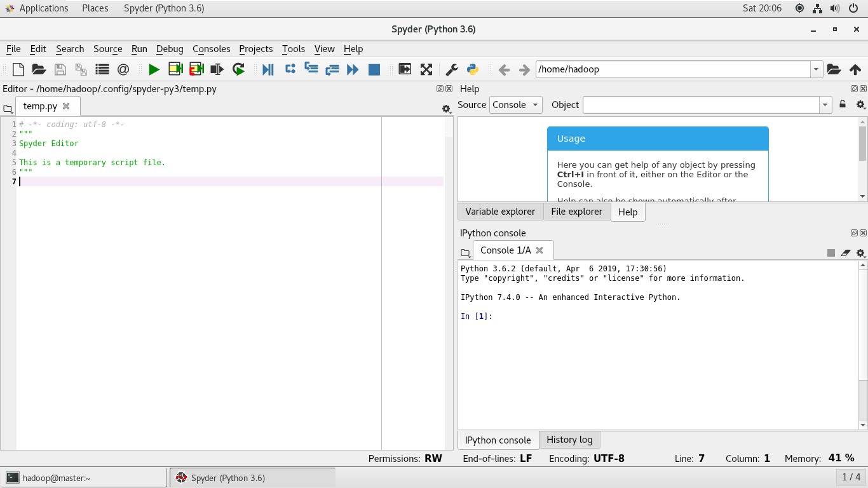
Task: Click the single-disk Save file icon
Action: coord(60,69)
